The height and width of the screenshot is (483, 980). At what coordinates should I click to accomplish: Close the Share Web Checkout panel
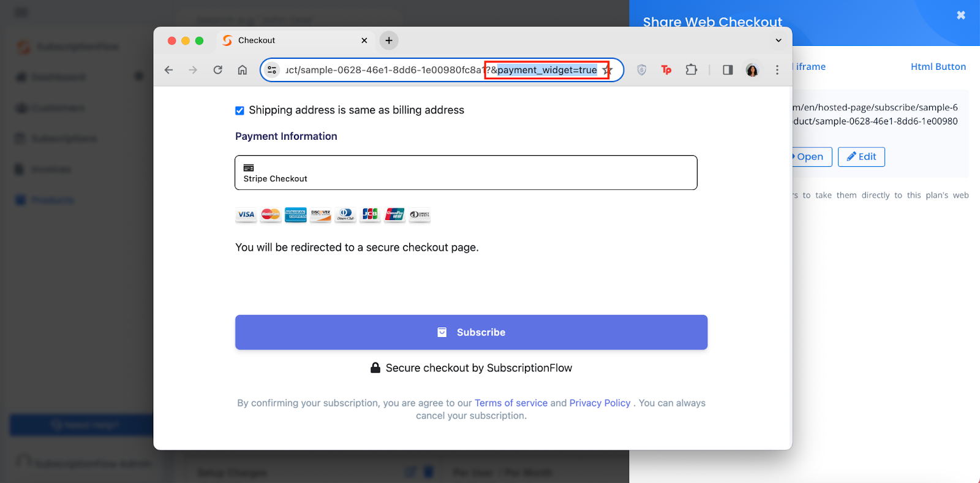tap(961, 15)
